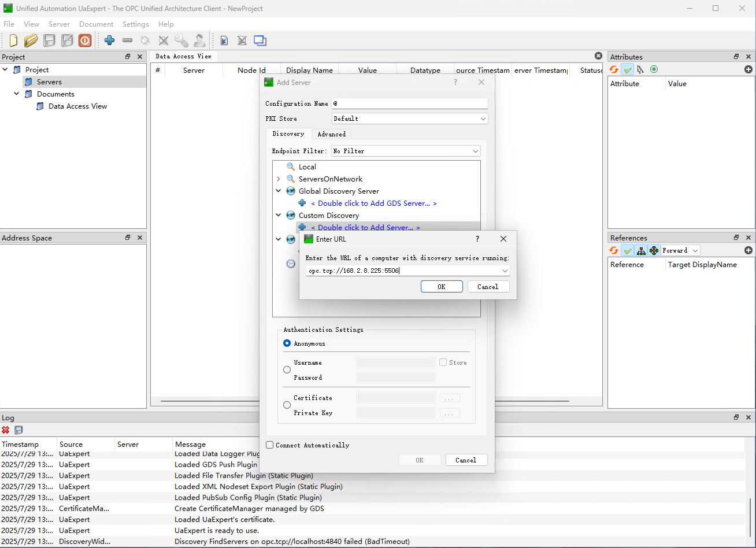Viewport: 756px width, 548px height.
Task: Click the Remove Document crossed-page icon
Action: coord(242,40)
